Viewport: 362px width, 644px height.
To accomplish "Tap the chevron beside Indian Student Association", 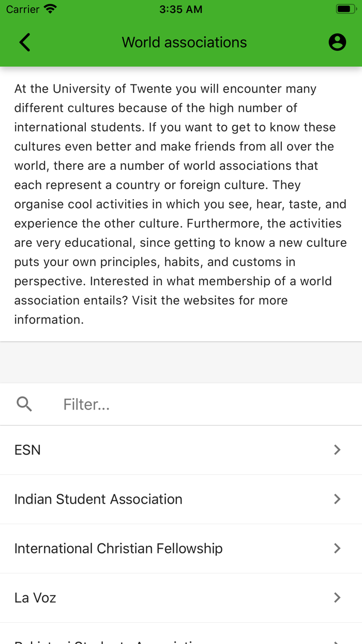I will (337, 499).
